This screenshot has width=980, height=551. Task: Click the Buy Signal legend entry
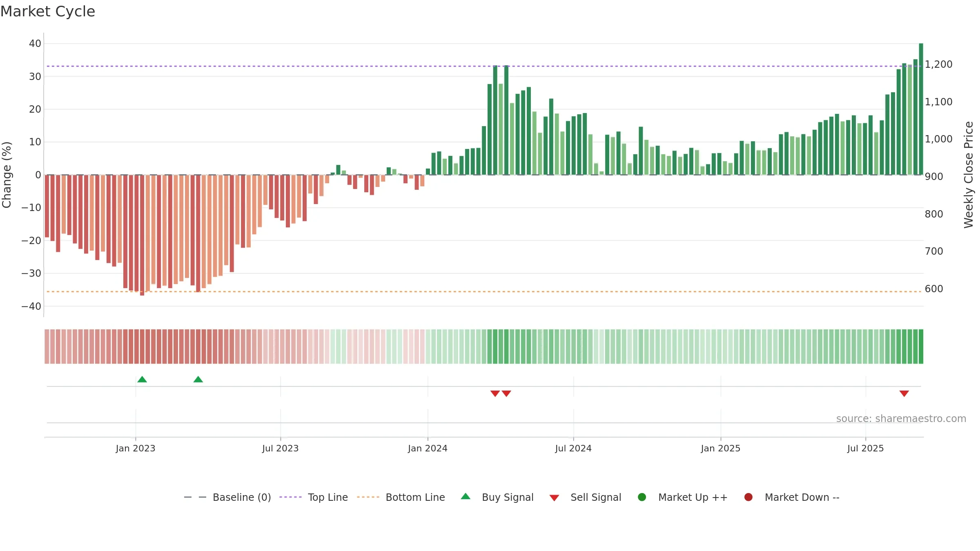pyautogui.click(x=497, y=497)
